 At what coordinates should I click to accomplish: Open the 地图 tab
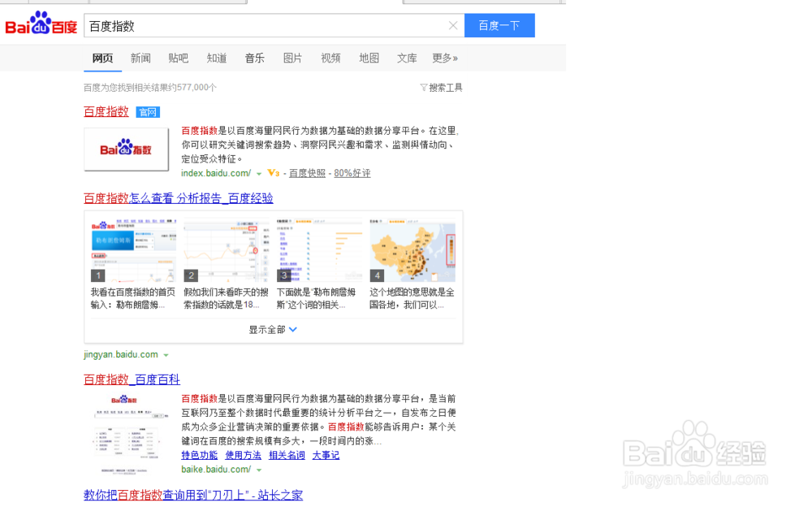(369, 58)
